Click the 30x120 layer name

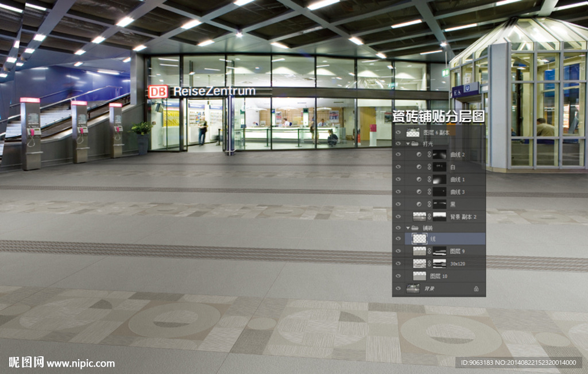pos(457,263)
